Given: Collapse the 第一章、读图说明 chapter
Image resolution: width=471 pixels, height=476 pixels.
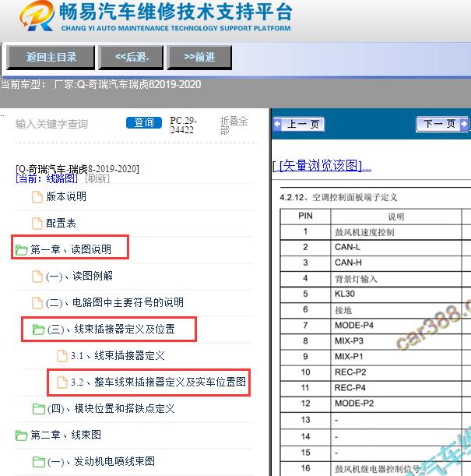Looking at the screenshot, I should [x=71, y=249].
